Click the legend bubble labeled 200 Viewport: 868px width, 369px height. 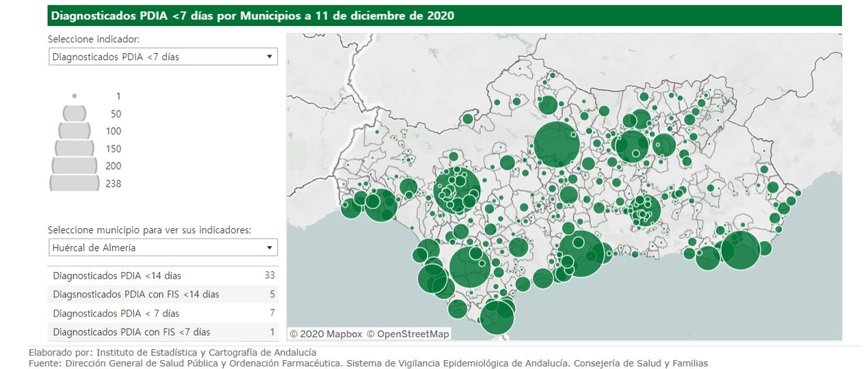click(x=74, y=165)
